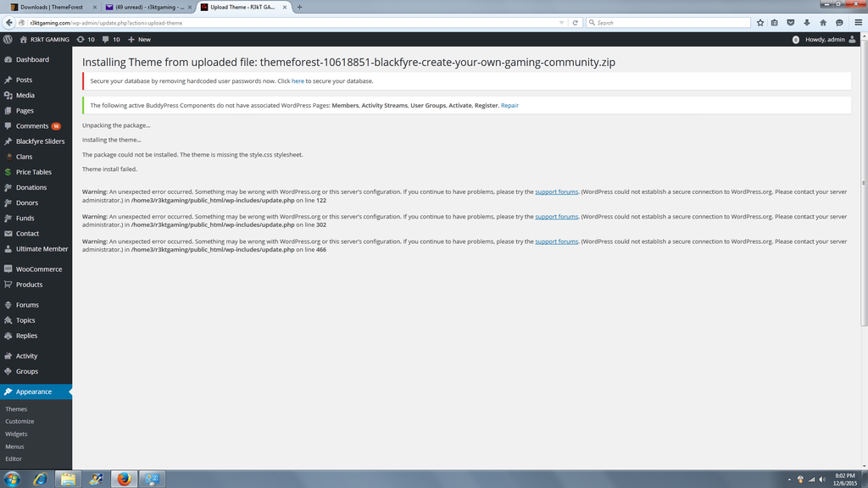Open the Firefox downloads arrow icon

coord(807,23)
